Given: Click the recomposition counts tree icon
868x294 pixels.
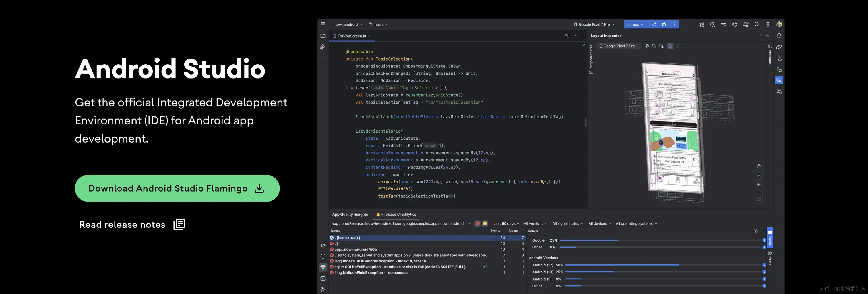Looking at the screenshot, I should 661,46.
